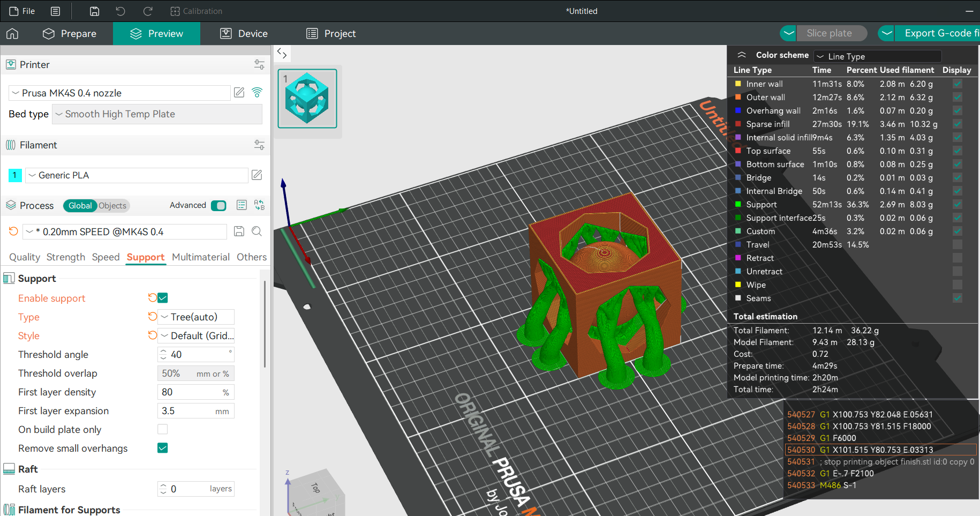
Task: Switch to the Device tab
Action: click(244, 34)
